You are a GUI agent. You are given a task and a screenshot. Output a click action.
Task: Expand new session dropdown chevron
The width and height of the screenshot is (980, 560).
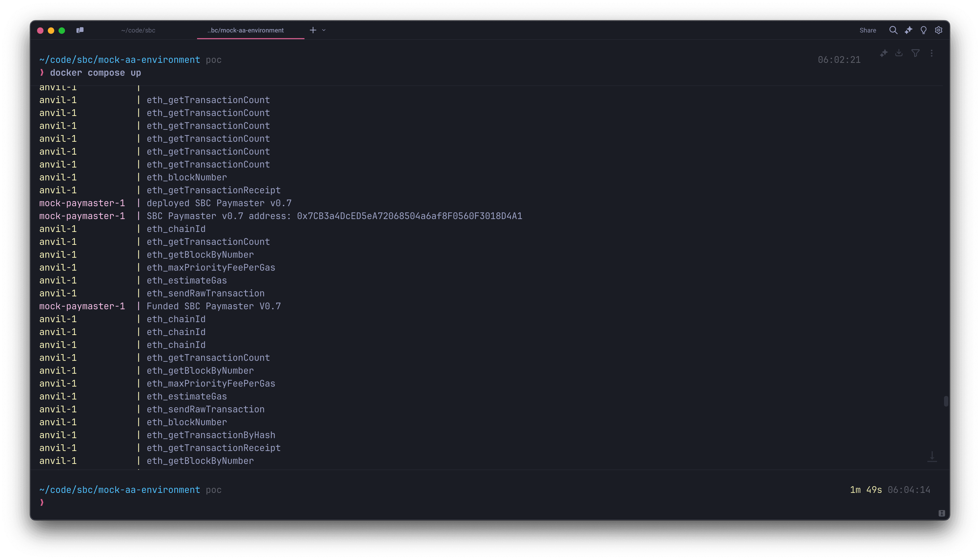(x=324, y=30)
